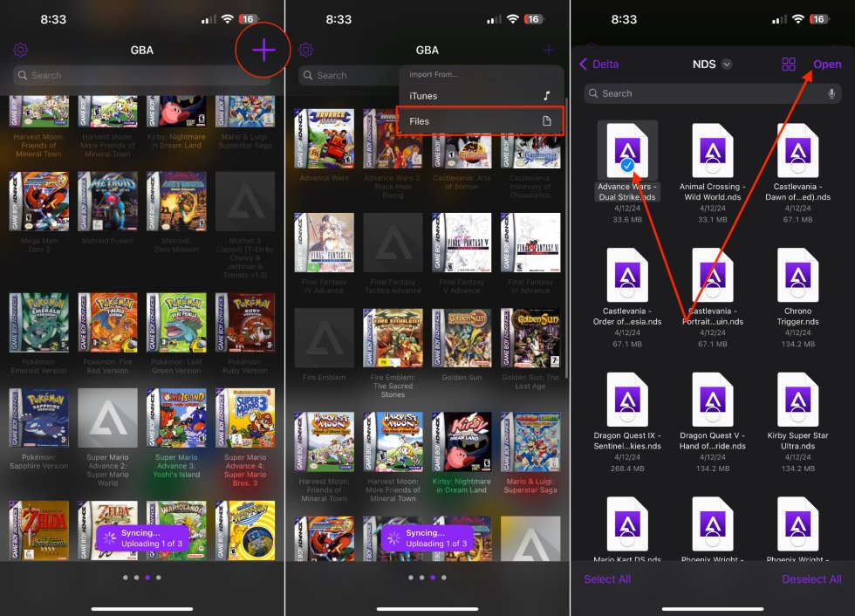Tap the Mario Kart DS.nds file icon

(627, 524)
